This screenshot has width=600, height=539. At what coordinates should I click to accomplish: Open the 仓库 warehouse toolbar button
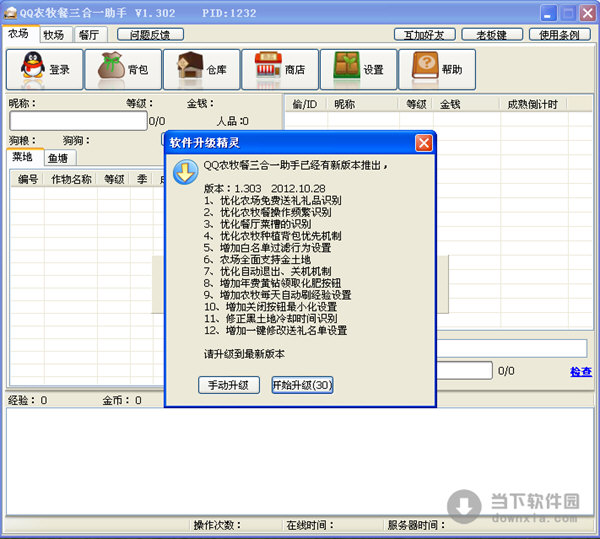coord(202,70)
